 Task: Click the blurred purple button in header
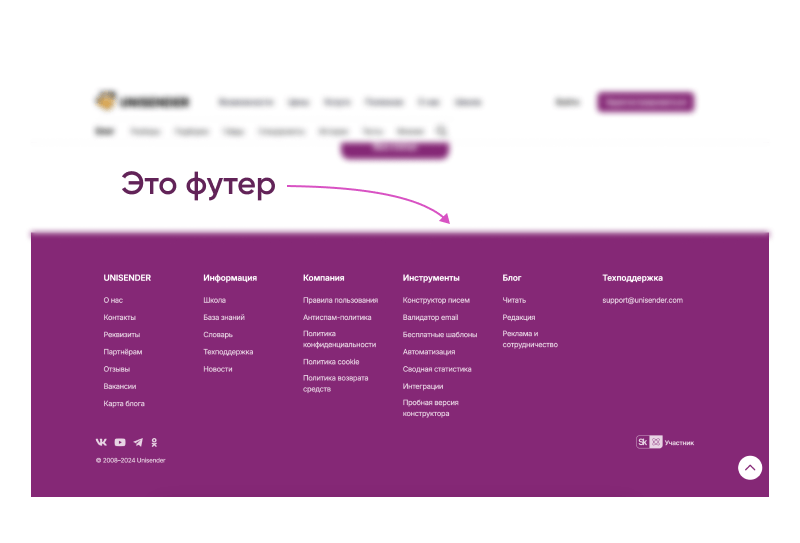coord(645,102)
